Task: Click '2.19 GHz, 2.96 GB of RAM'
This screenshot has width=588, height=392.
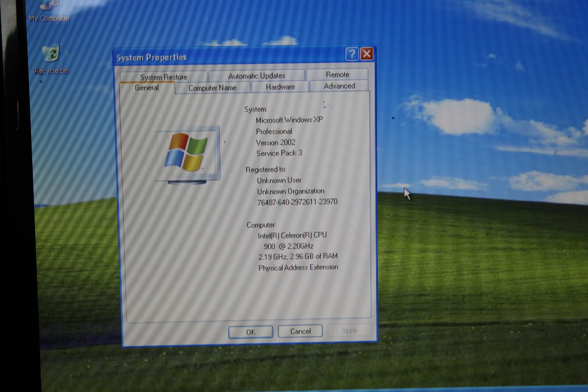Action: [x=298, y=256]
